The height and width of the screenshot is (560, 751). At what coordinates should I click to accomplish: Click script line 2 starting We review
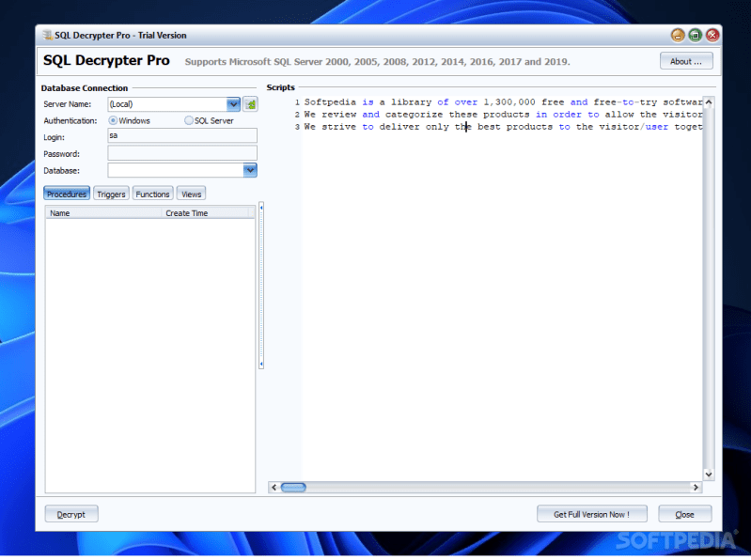(503, 115)
